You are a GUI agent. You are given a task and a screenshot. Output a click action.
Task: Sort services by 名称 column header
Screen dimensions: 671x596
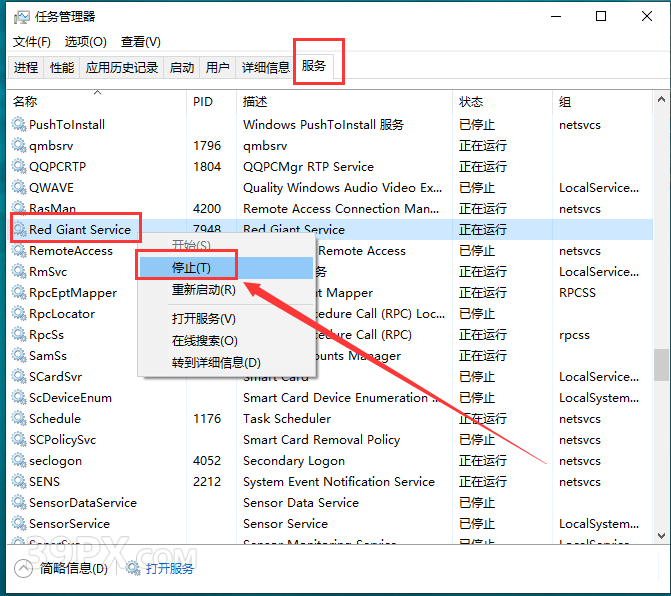[x=25, y=102]
